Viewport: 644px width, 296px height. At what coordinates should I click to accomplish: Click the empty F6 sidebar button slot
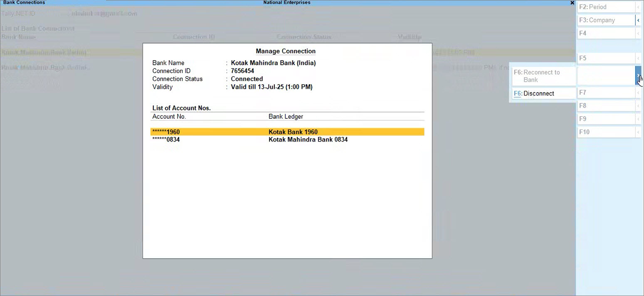click(x=607, y=76)
